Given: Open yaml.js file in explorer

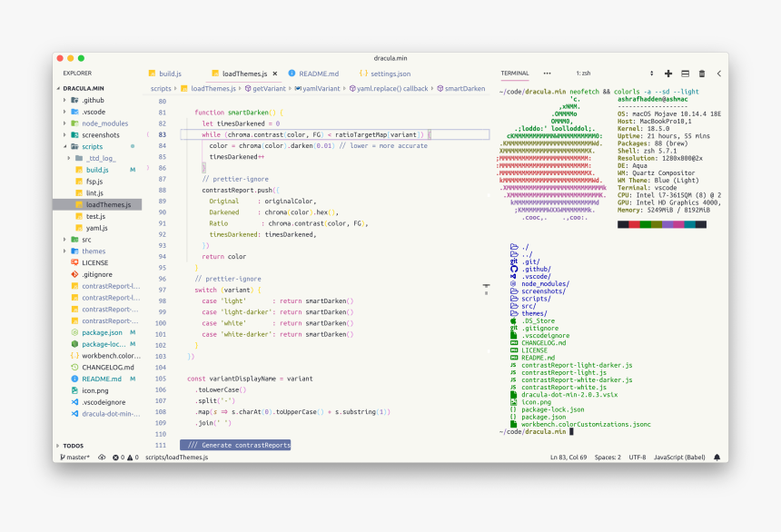Looking at the screenshot, I should [x=95, y=228].
